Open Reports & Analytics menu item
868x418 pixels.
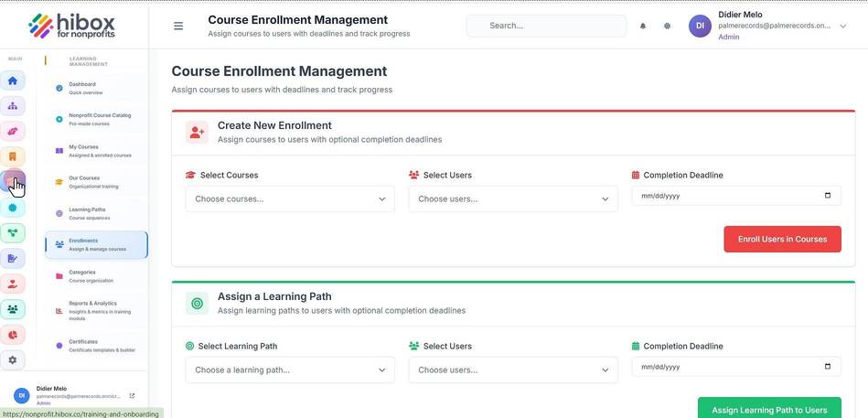click(96, 311)
